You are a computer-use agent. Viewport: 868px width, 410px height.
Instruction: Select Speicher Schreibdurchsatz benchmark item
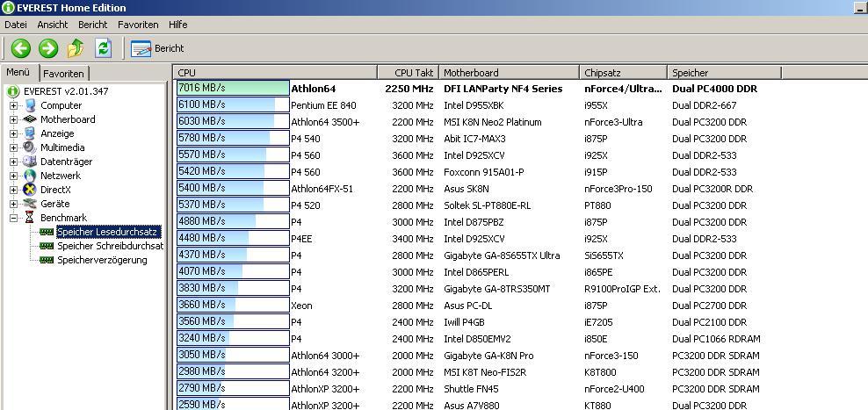(x=110, y=246)
